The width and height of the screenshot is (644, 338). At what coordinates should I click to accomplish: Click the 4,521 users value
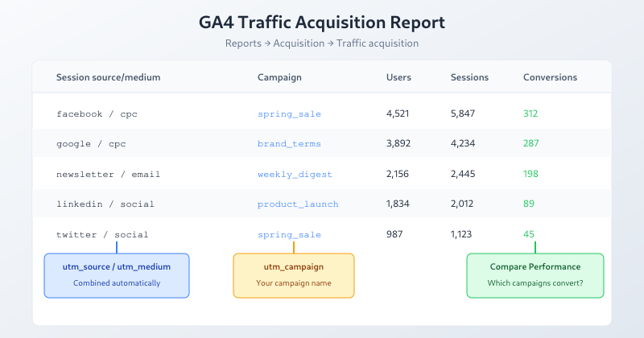(x=398, y=113)
